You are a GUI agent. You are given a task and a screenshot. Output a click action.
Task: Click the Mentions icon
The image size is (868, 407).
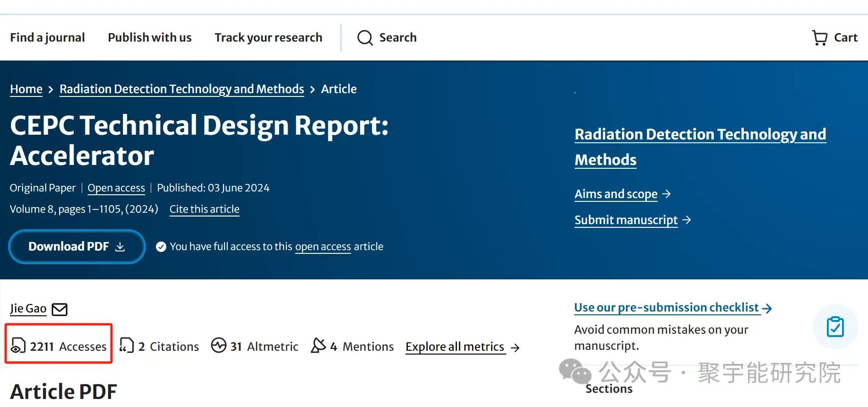pos(318,346)
